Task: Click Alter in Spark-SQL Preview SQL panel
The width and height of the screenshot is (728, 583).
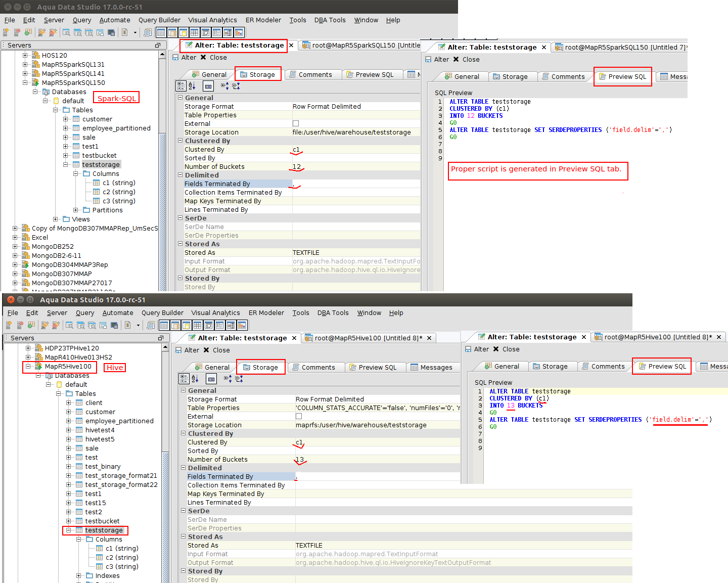Action: pos(437,60)
